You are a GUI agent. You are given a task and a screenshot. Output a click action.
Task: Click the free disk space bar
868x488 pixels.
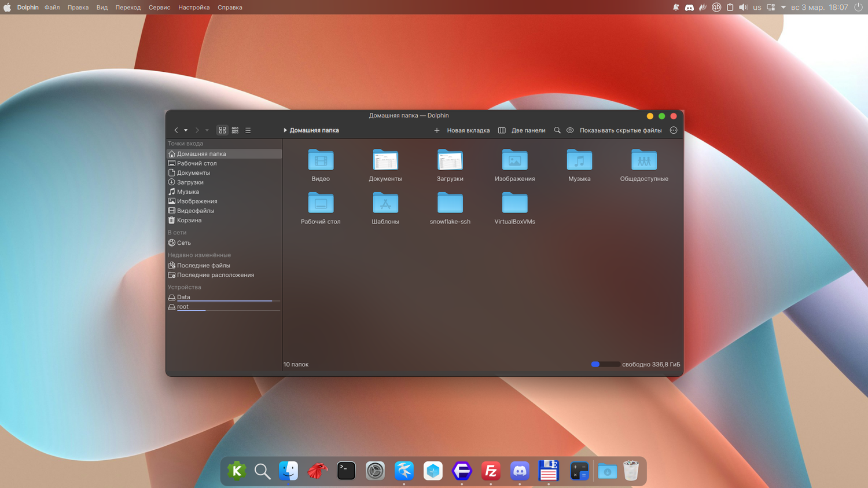[x=605, y=364]
